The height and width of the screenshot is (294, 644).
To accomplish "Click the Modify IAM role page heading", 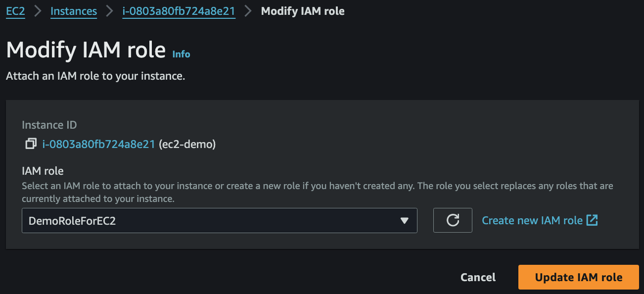I will point(86,50).
